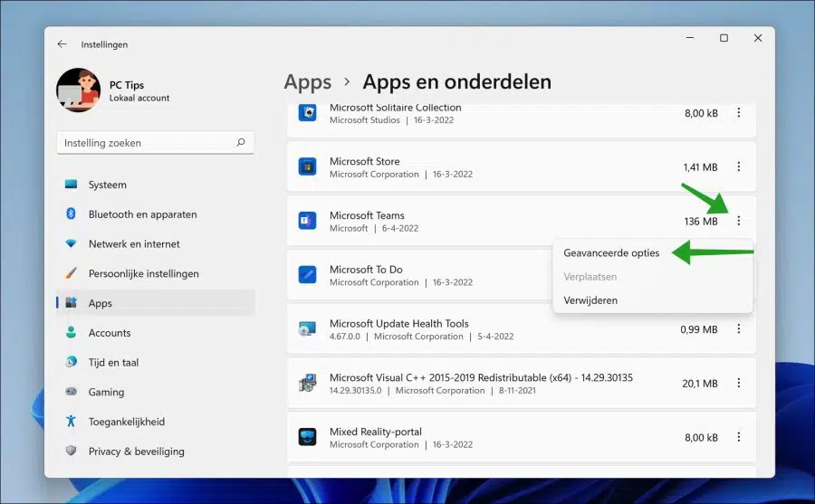Click the Microsoft Store app name
Viewport: 815px width, 504px height.
click(364, 161)
